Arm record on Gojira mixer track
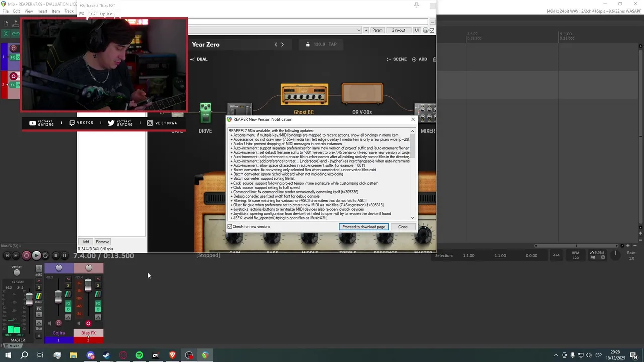Screen dimensions: 644x362 [x=59, y=323]
